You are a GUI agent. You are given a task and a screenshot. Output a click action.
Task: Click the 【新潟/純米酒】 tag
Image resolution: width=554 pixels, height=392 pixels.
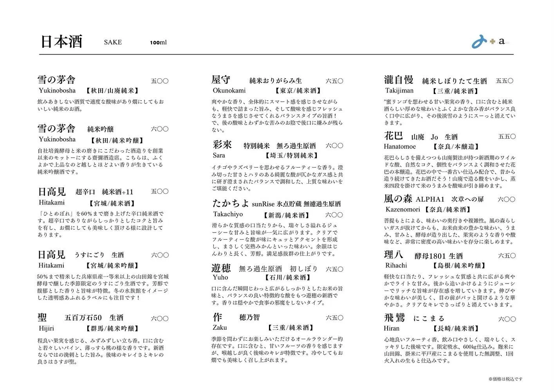286,215
